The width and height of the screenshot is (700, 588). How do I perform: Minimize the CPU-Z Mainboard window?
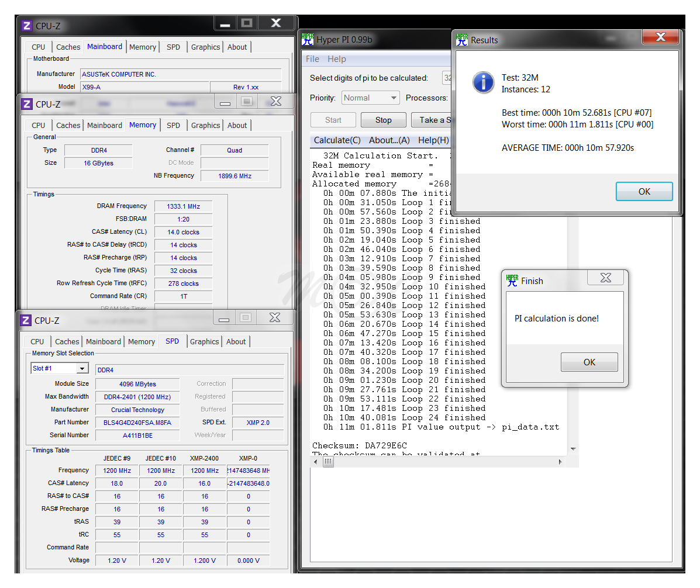click(x=225, y=23)
